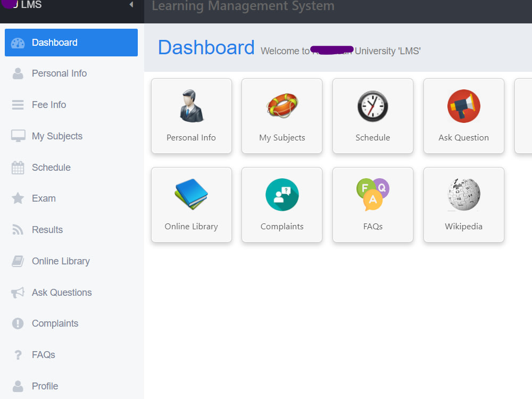Open Results in the sidebar

click(x=71, y=230)
